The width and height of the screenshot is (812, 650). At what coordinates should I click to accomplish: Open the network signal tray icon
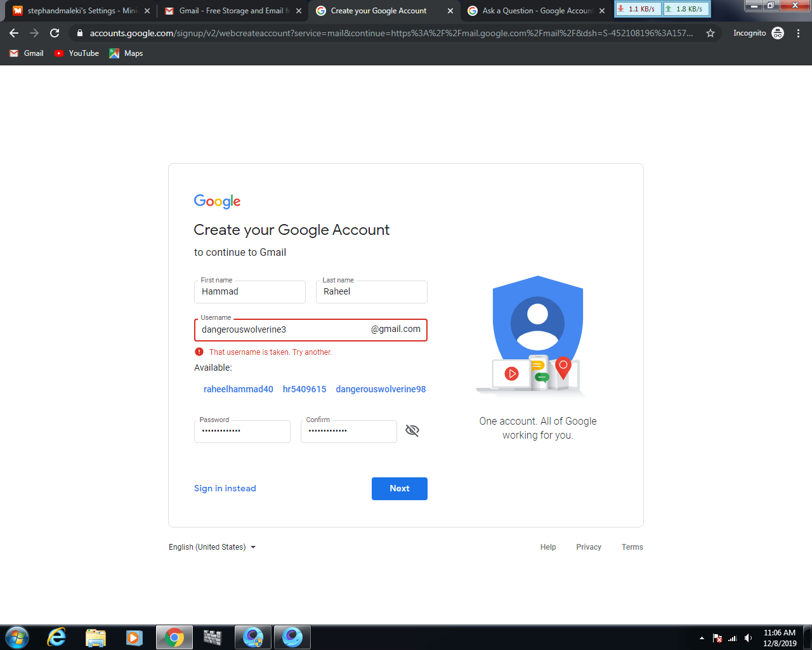point(733,638)
